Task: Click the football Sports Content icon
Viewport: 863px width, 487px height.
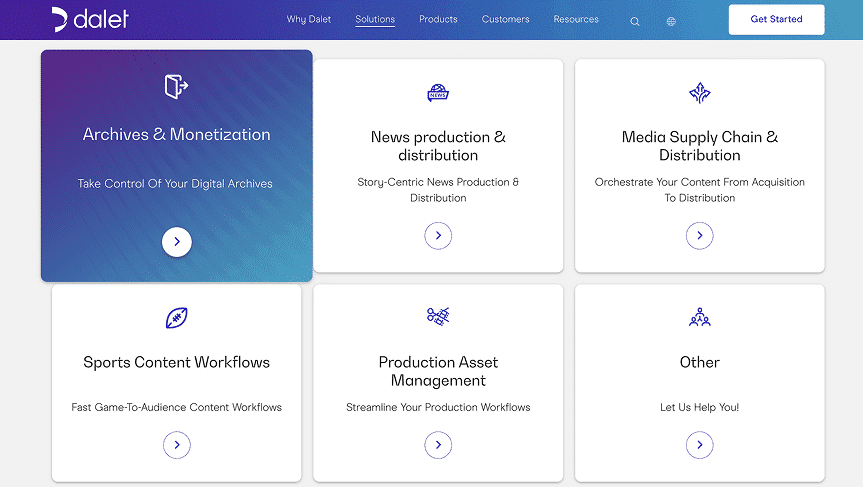Action: click(176, 318)
